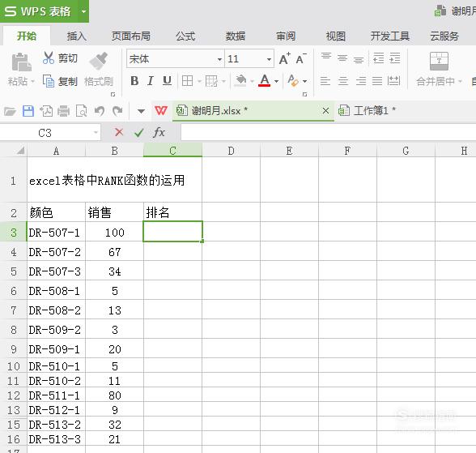Viewport: 476px width, 453px height.
Task: Click distributed alignment icon
Action: (x=393, y=81)
